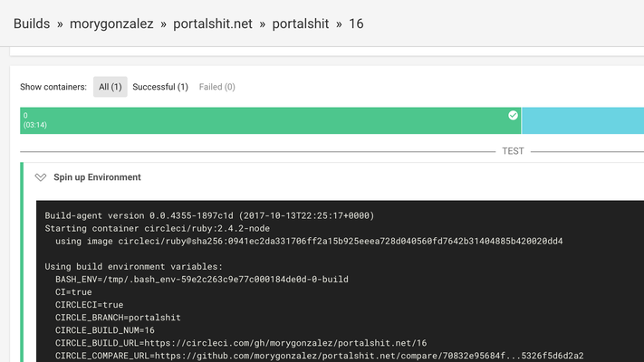Screen dimensions: 644x362
Task: Click the CIRCLE_BUILD_URL log line
Action: click(x=241, y=343)
